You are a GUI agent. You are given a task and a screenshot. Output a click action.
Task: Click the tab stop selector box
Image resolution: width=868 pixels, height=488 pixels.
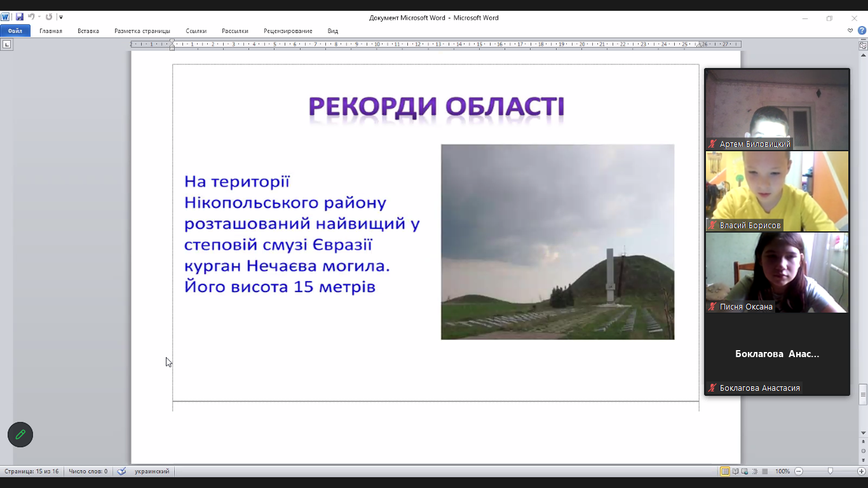point(6,44)
